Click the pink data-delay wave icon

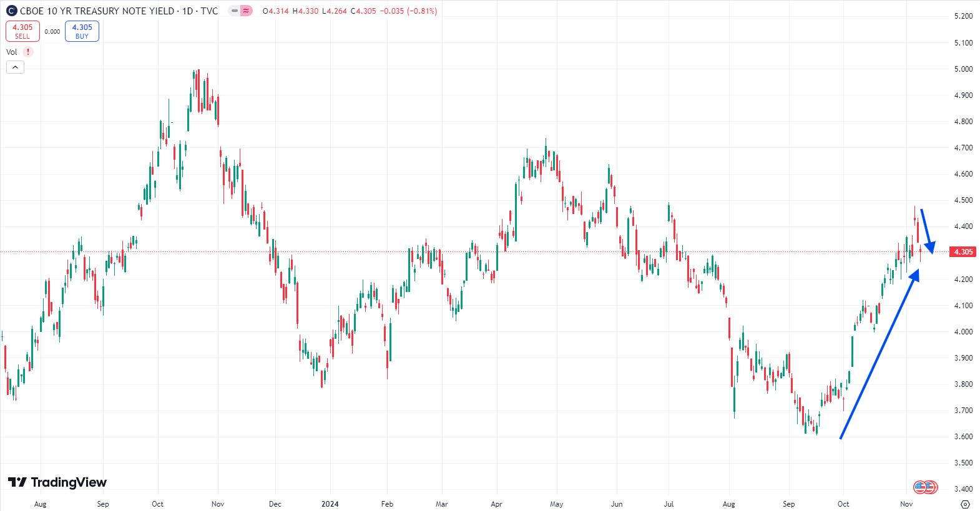pyautogui.click(x=247, y=11)
